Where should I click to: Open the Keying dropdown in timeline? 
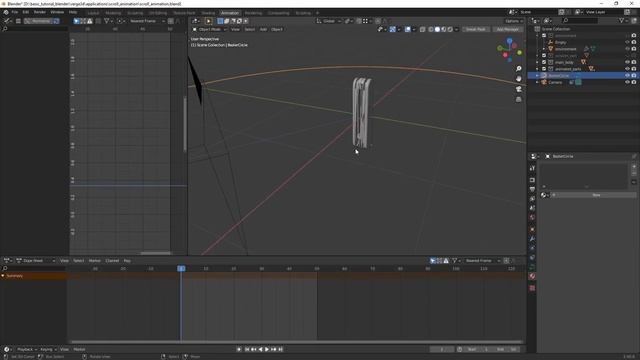(x=48, y=349)
